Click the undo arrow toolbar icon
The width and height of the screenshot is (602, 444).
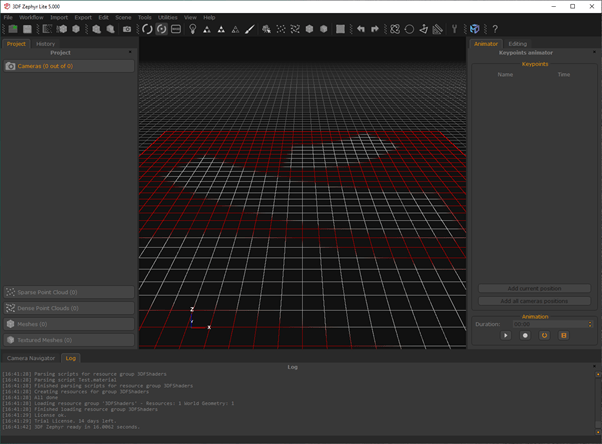(361, 29)
